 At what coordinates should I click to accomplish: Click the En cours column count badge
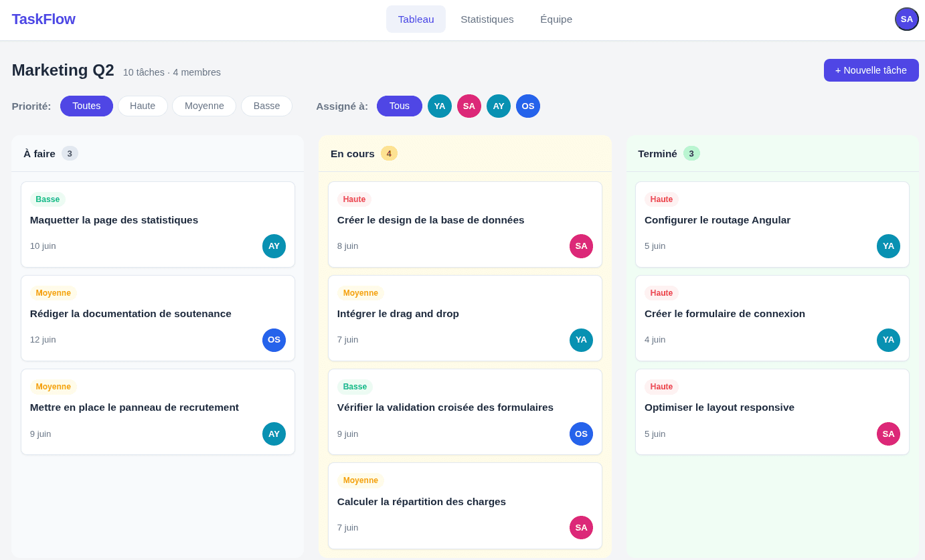pyautogui.click(x=389, y=153)
